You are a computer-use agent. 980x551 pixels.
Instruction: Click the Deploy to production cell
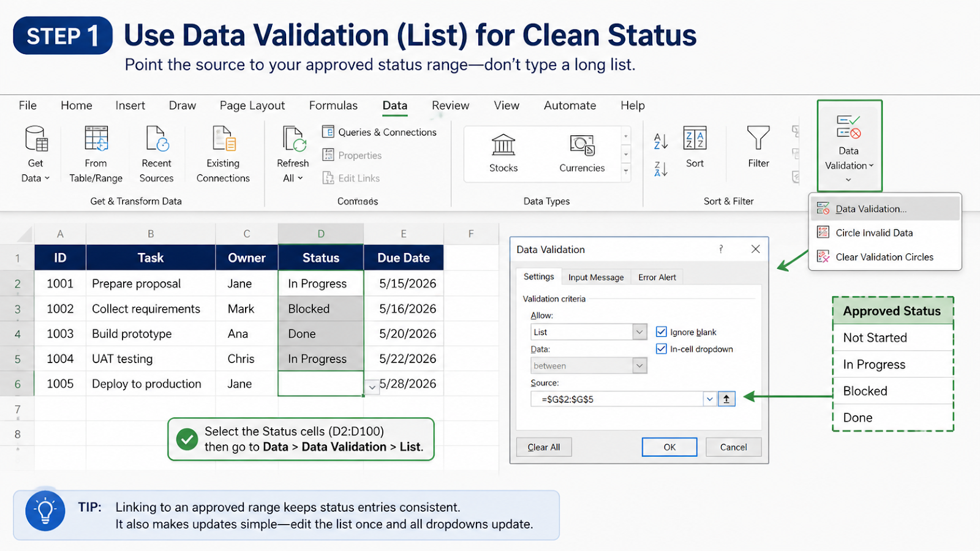pyautogui.click(x=151, y=384)
